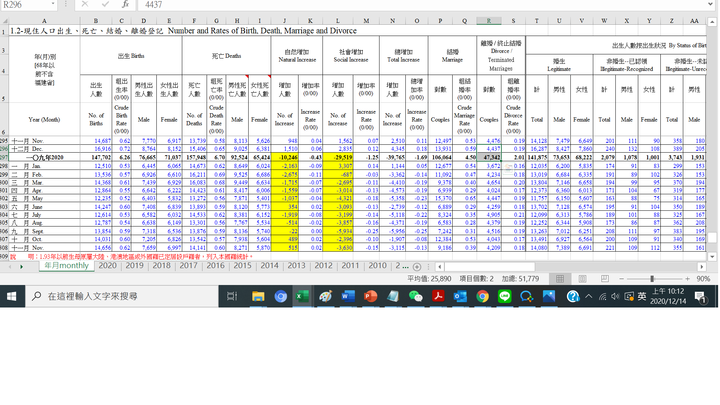720x405 pixels.
Task: Click the zoom slider handle
Action: pos(652,279)
